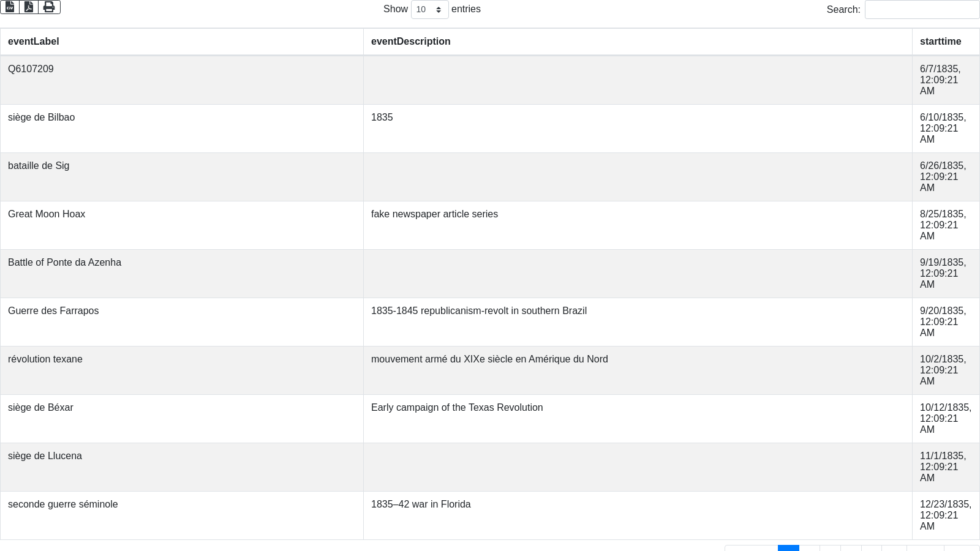
Task: Click the Great Moon Hoax label
Action: 47,214
